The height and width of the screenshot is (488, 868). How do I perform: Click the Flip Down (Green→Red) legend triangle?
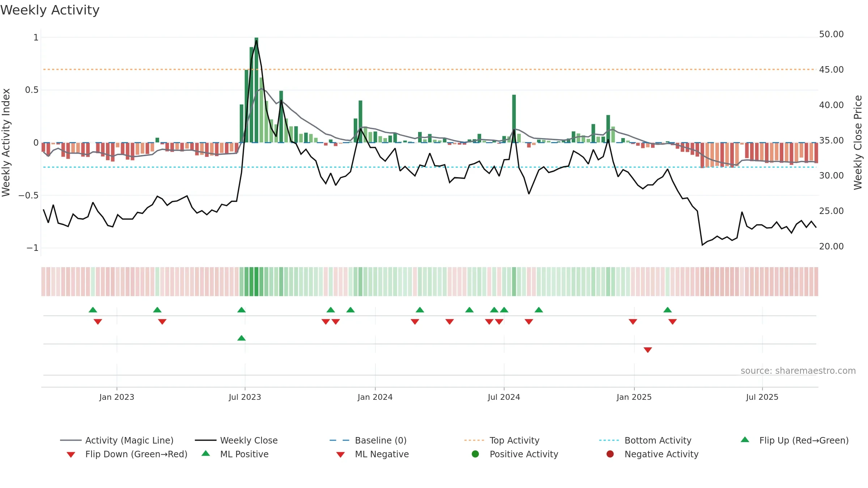tap(71, 454)
